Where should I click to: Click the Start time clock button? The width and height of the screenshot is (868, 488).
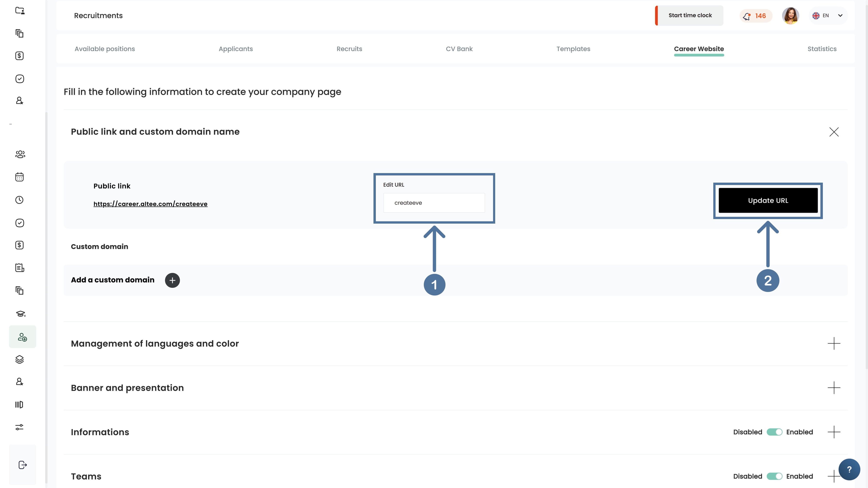click(x=690, y=15)
